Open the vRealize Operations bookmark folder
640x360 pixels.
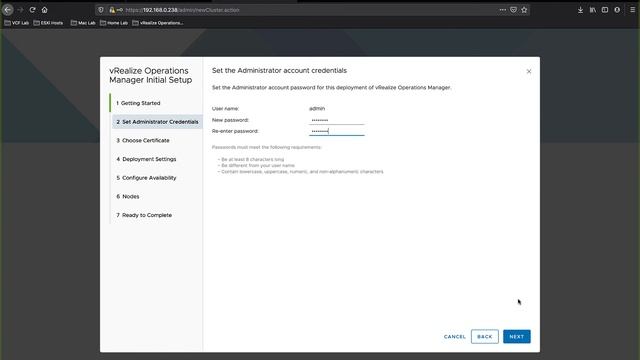pyautogui.click(x=158, y=23)
